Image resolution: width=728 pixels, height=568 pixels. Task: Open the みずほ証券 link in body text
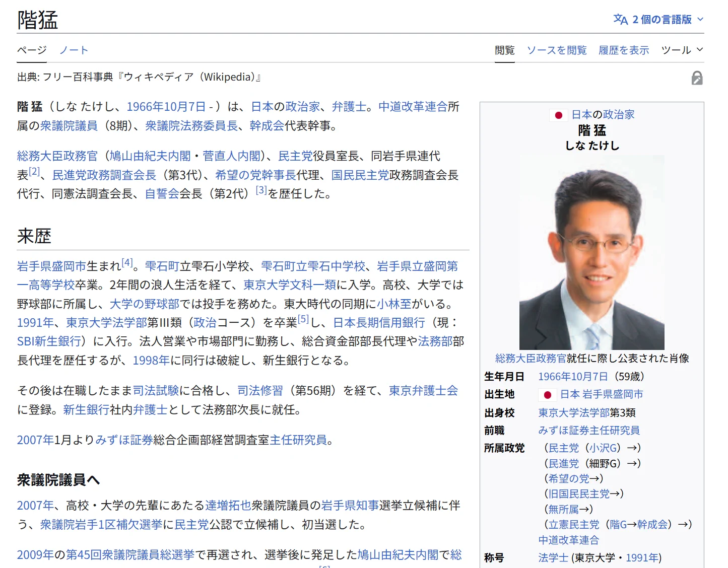(124, 440)
